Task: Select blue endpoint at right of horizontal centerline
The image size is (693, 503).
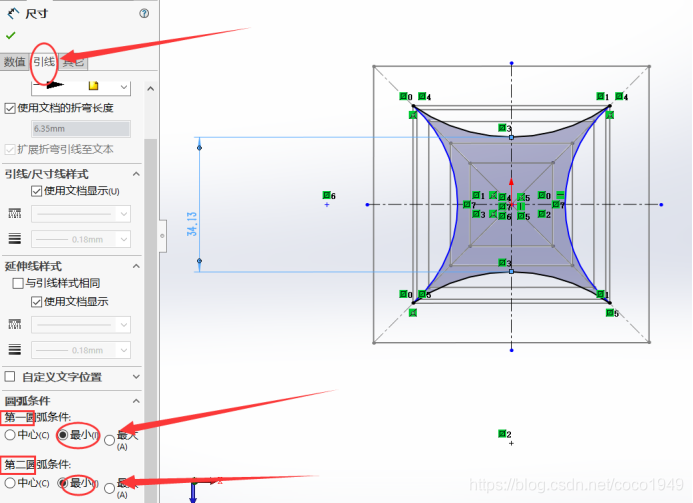Action: [661, 205]
